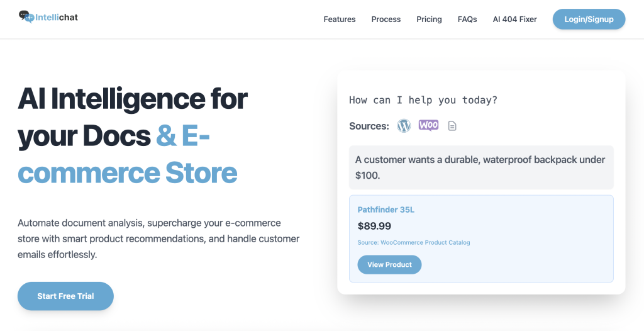Select the WordPress source icon
Screen dimensions: 644x331
(404, 126)
